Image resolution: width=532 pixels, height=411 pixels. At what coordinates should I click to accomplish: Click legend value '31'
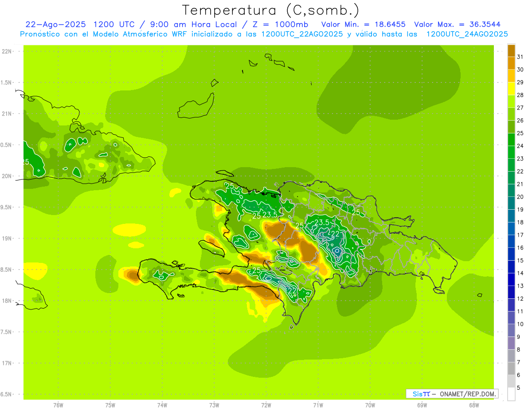520,57
